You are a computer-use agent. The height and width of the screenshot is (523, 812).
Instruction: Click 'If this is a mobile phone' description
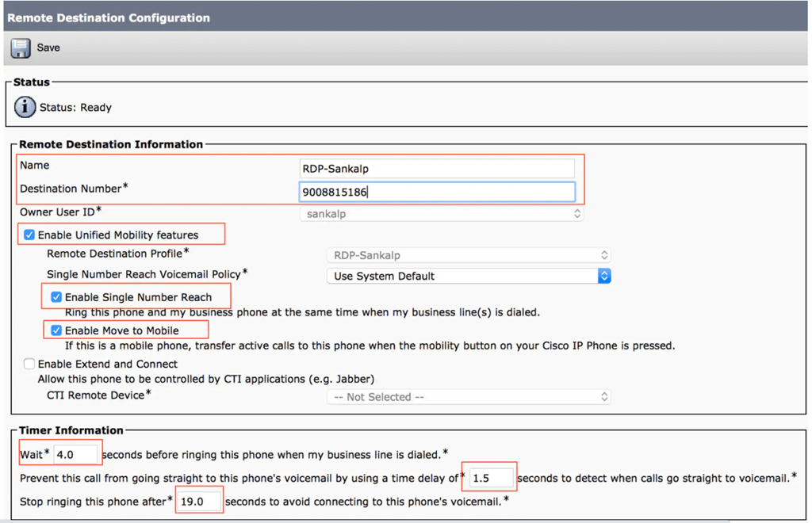coord(370,345)
